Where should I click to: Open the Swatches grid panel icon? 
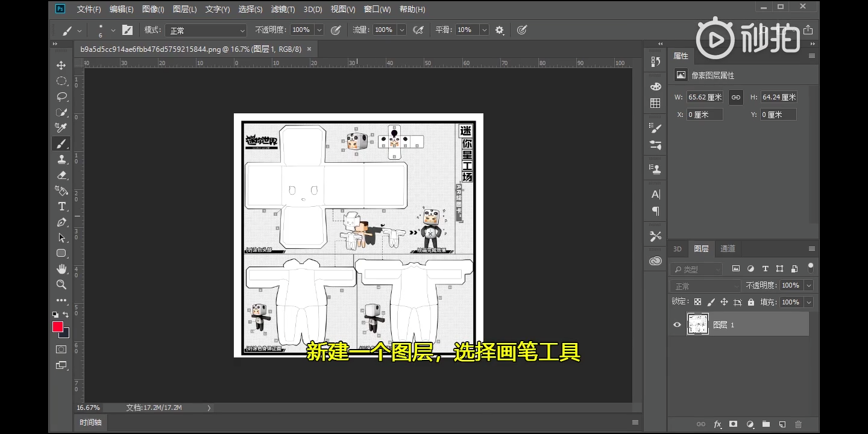pos(656,103)
